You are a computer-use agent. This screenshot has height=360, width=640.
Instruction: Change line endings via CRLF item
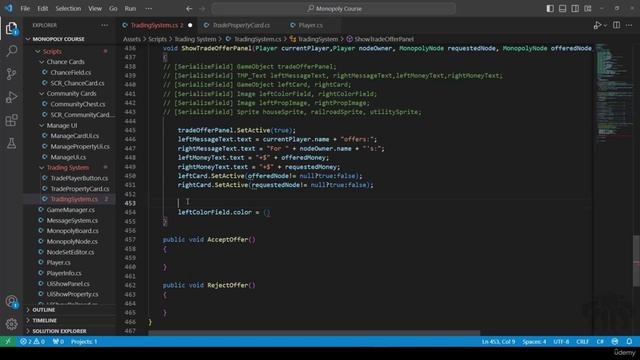pos(582,341)
